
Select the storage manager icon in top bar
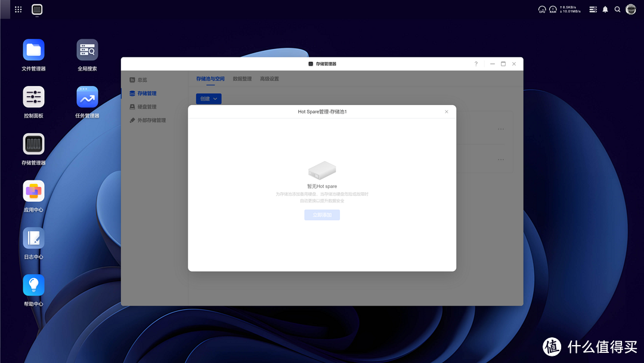click(37, 10)
